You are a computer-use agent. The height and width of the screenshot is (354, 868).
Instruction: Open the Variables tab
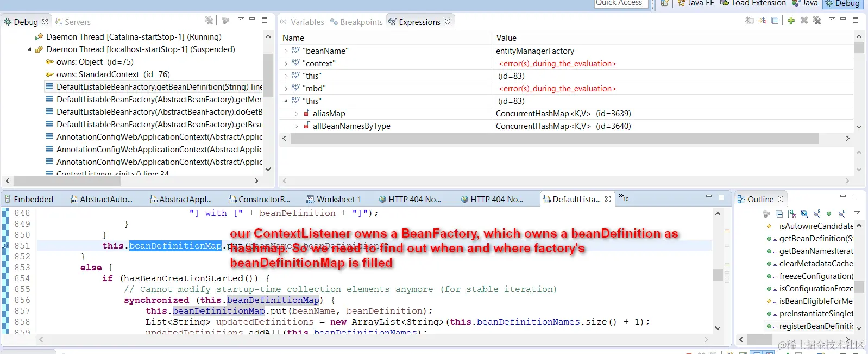302,22
